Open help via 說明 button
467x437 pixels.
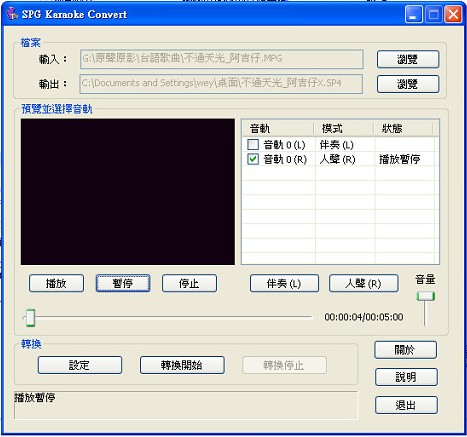[x=406, y=377]
